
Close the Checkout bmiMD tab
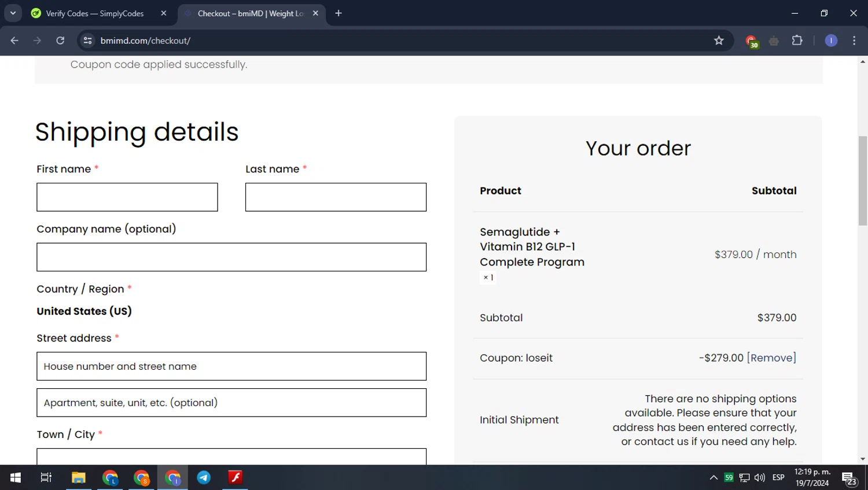pos(315,13)
